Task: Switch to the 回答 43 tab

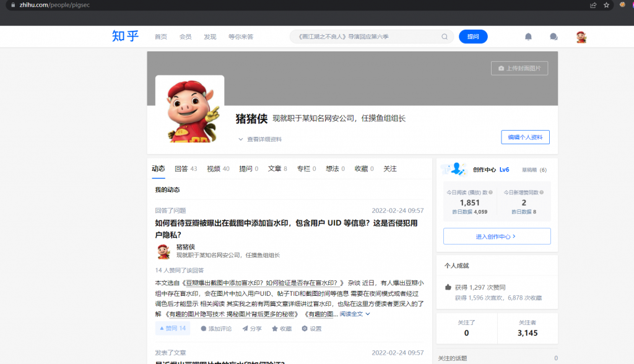Action: (186, 168)
